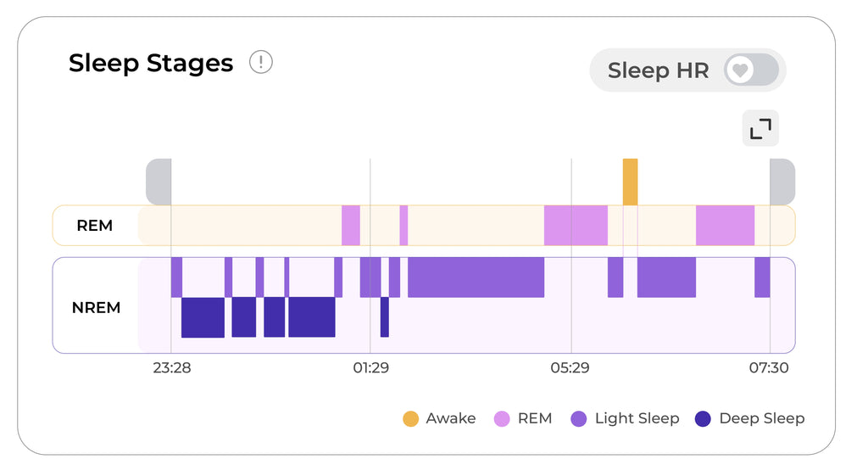This screenshot has height=476, width=868.
Task: Click the gray handle at sleep end
Action: 782,182
